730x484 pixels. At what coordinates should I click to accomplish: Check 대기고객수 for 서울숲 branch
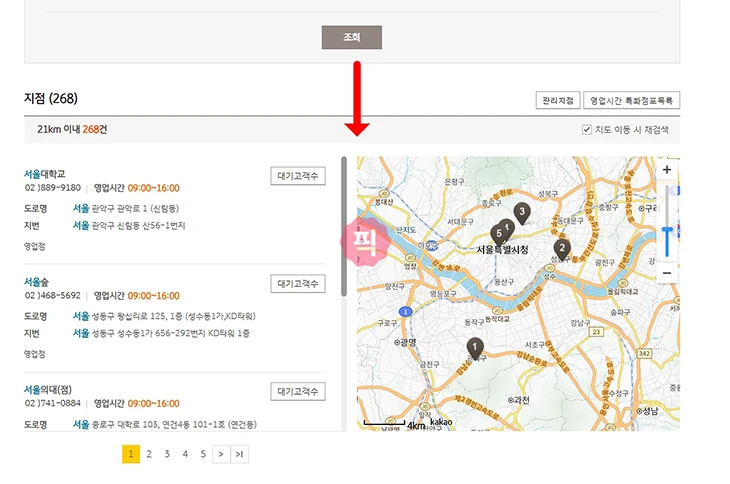coord(297,283)
